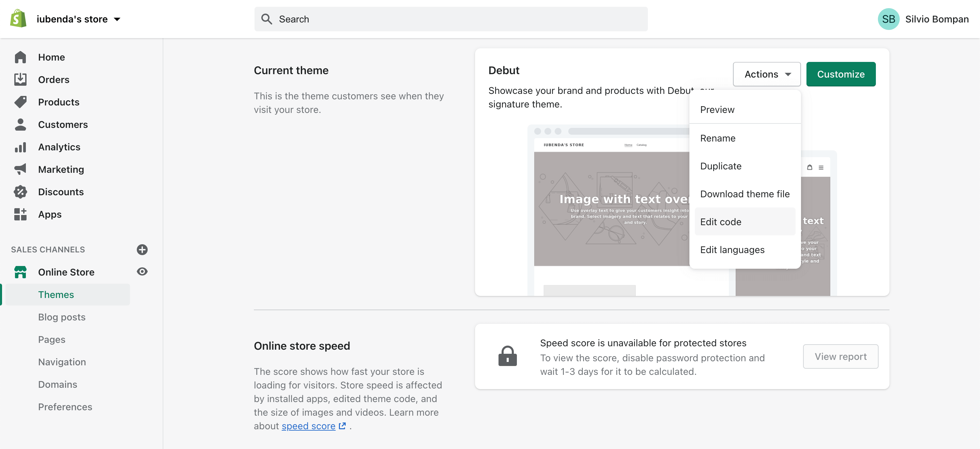Select the Customers person icon
Viewport: 980px width, 449px height.
pyautogui.click(x=20, y=124)
